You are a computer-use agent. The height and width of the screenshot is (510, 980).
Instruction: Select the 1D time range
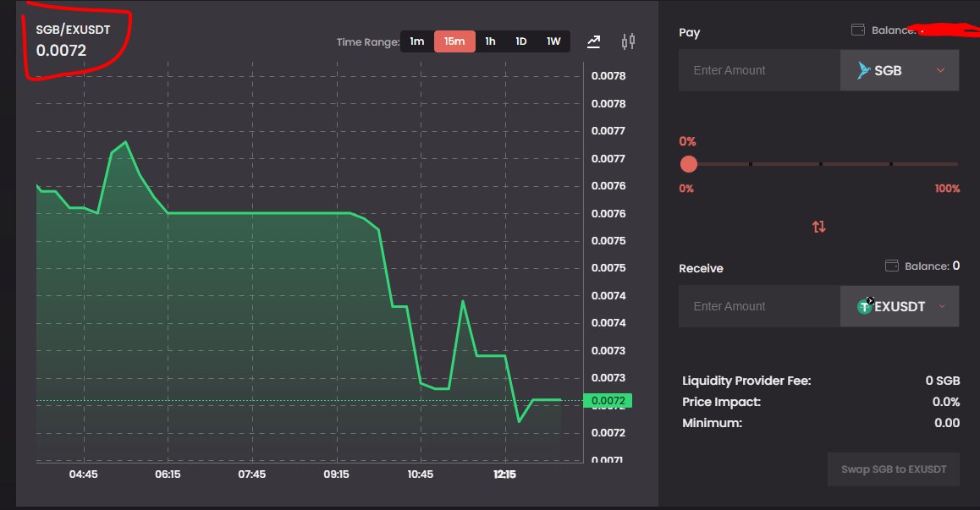[521, 41]
